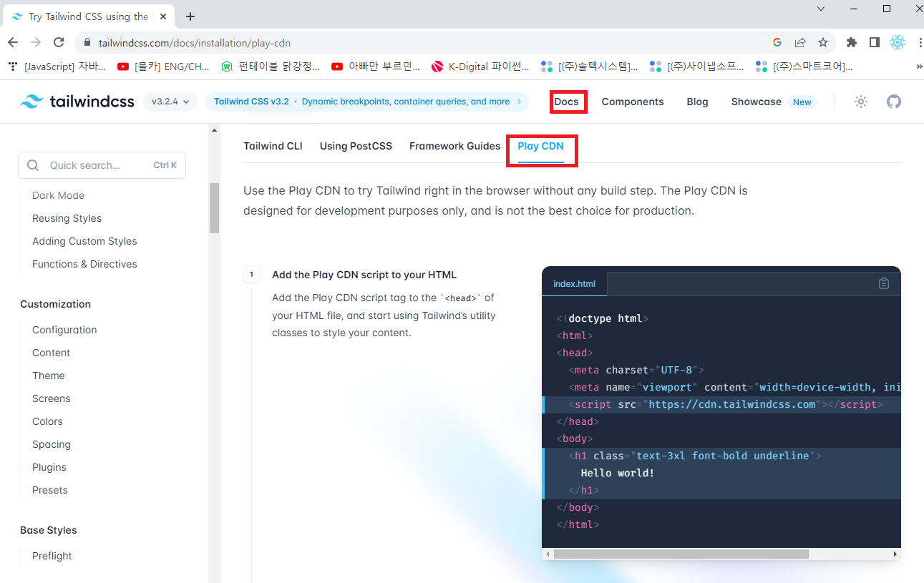Open Colors in the sidebar
The image size is (924, 583).
(x=47, y=421)
